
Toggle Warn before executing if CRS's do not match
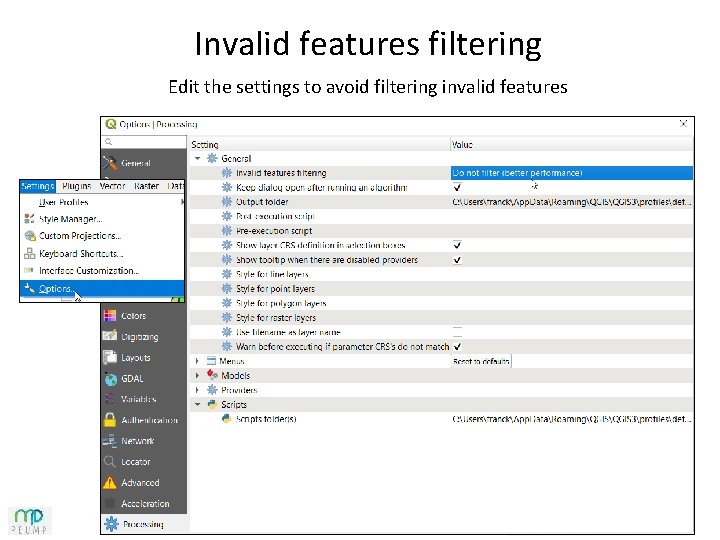[457, 346]
